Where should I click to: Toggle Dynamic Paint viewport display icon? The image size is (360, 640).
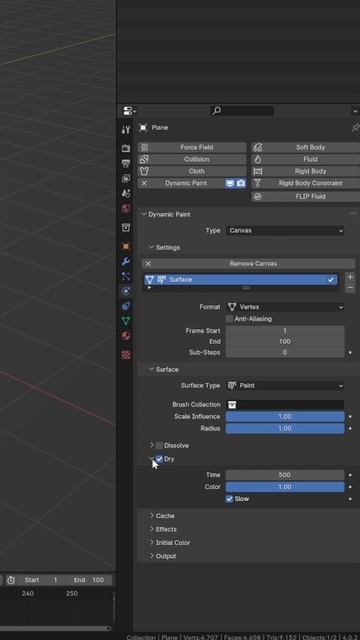(x=230, y=183)
